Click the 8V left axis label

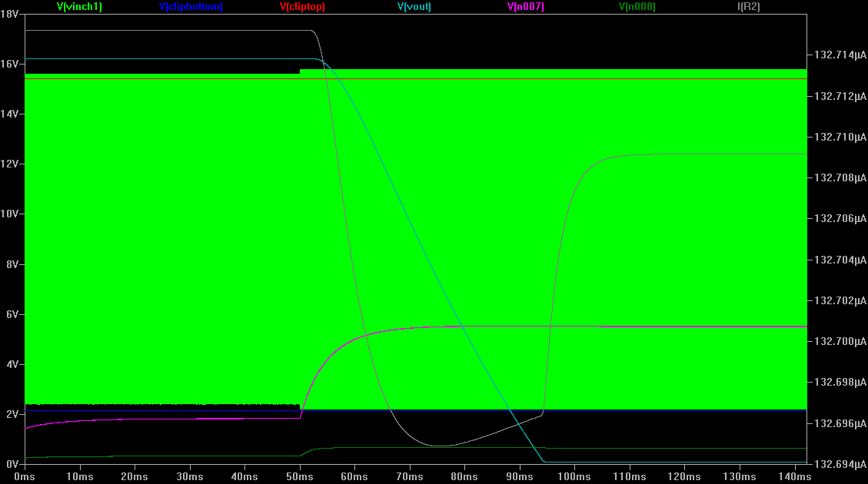coord(12,264)
